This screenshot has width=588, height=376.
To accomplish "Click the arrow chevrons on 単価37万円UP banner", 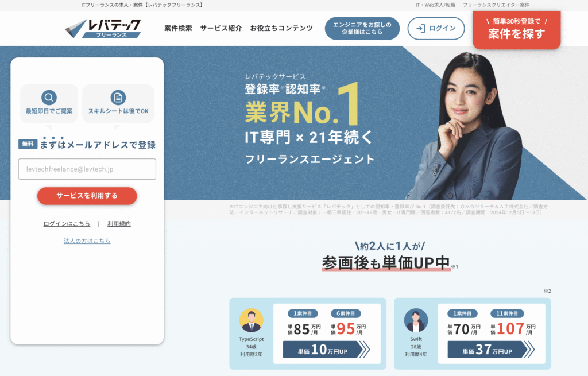I will coord(528,350).
